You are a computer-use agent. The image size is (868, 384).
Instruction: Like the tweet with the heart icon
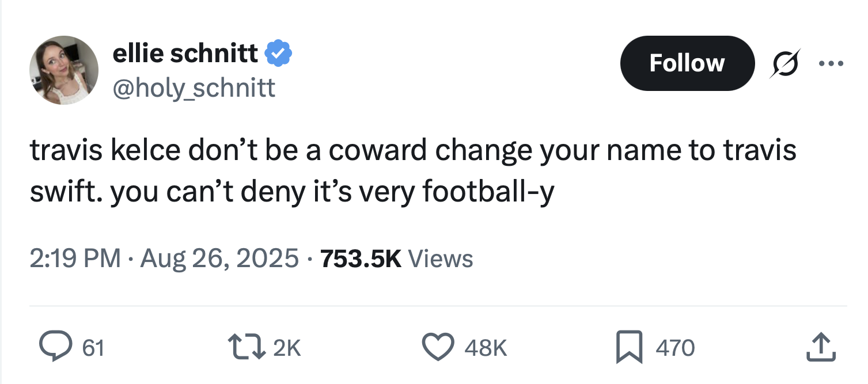(x=439, y=347)
